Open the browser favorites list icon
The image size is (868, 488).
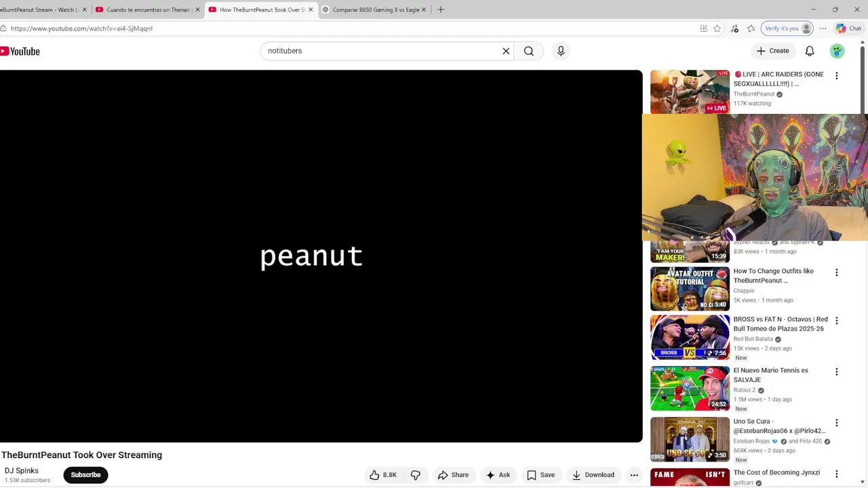(751, 28)
